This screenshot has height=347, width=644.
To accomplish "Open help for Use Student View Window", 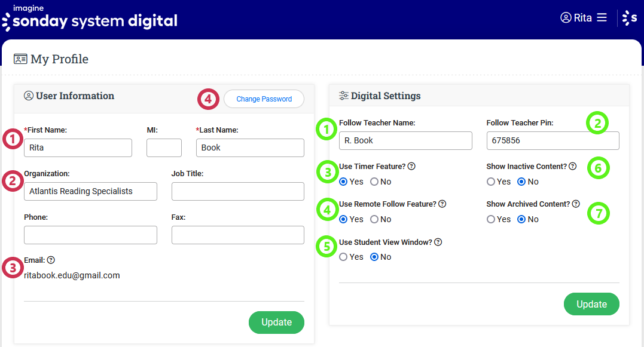I will coord(438,242).
